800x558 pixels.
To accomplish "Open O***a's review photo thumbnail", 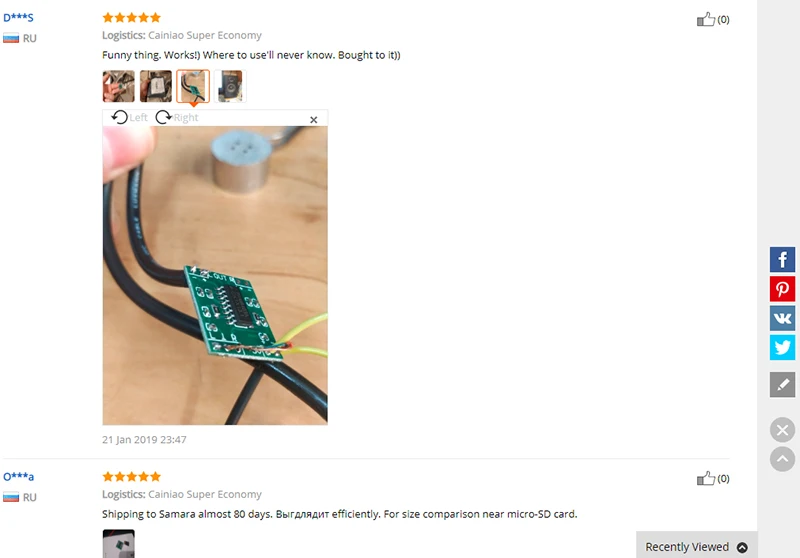I will [118, 544].
